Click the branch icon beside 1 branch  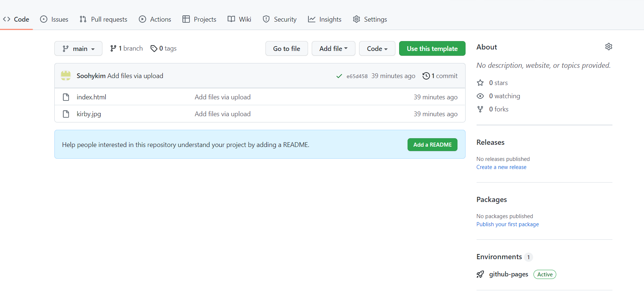tap(113, 48)
